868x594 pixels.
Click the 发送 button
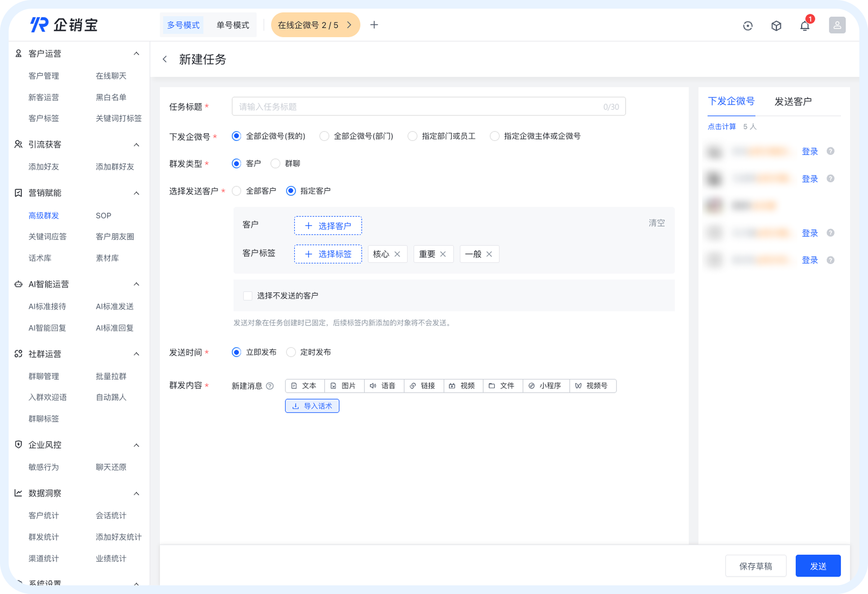click(x=818, y=566)
